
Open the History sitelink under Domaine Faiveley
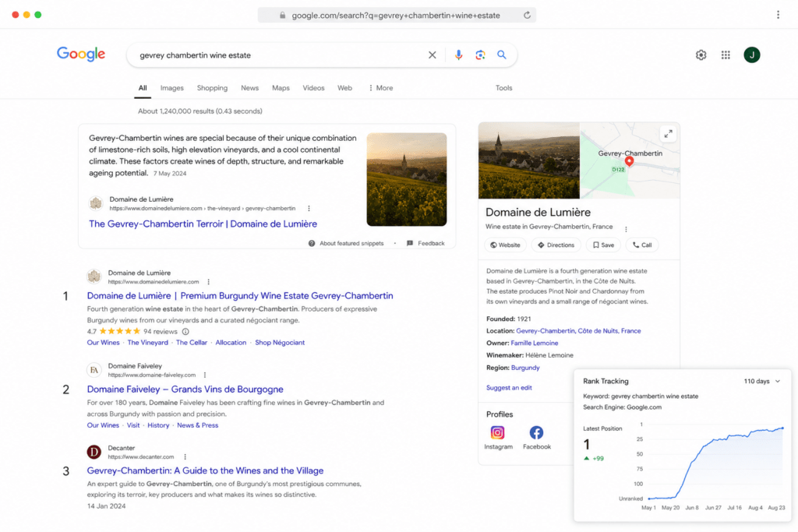(158, 425)
